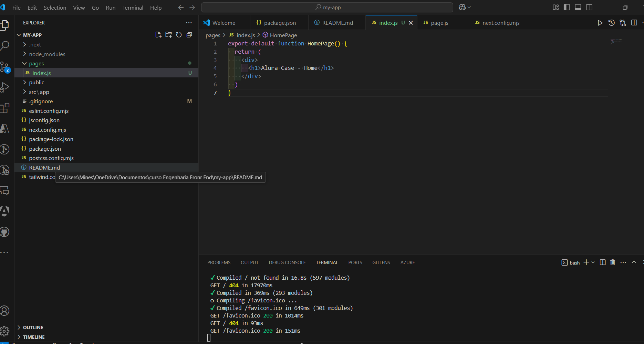Open the GitHub icon in activity bar
Screen dimensions: 644x344
(4, 232)
